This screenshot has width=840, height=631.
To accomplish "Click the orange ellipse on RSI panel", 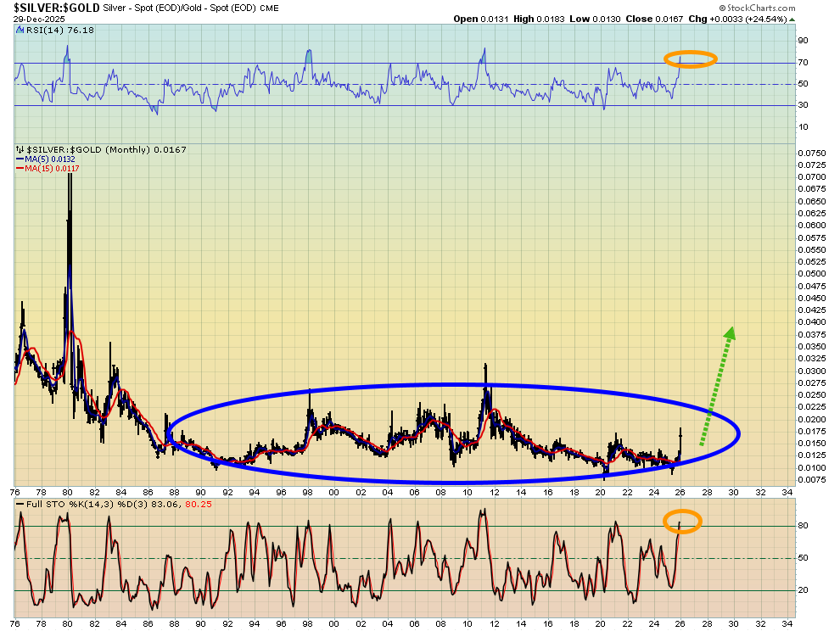I will click(690, 59).
